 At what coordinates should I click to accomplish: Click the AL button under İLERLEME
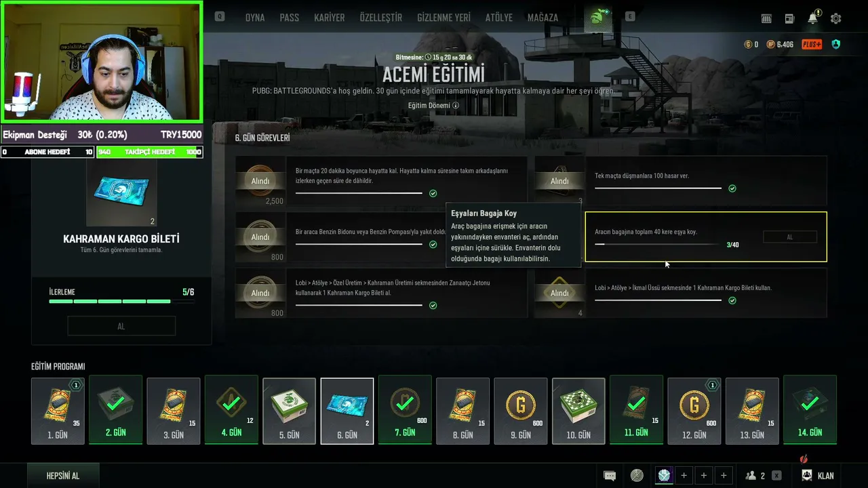pos(121,326)
